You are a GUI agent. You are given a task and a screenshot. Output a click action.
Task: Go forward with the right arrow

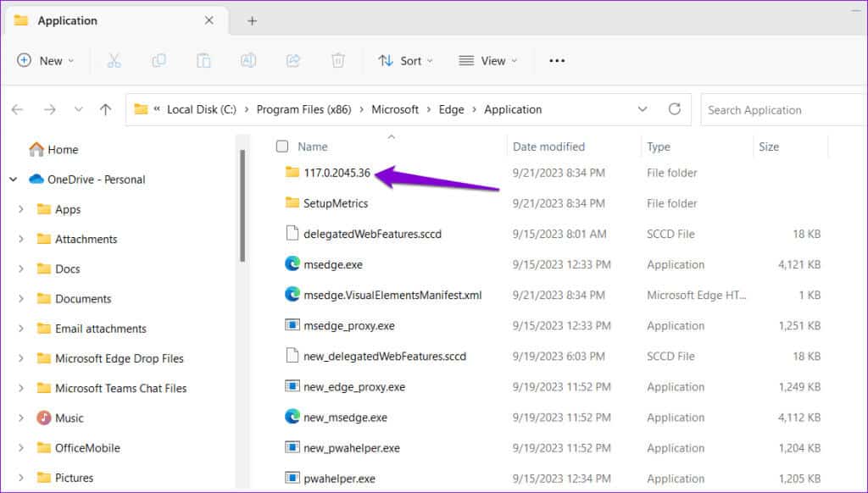click(x=50, y=109)
